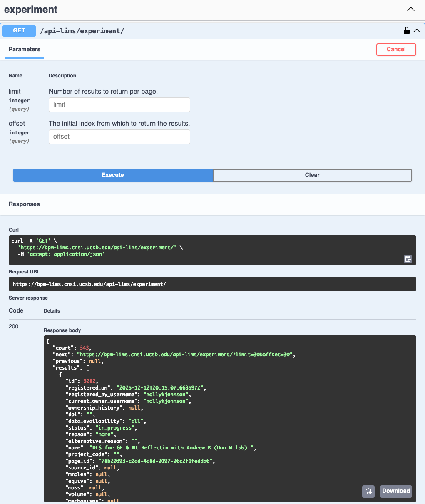Screen dimensions: 425x504
Task: Click the experiment heading title
Action: [31, 9]
